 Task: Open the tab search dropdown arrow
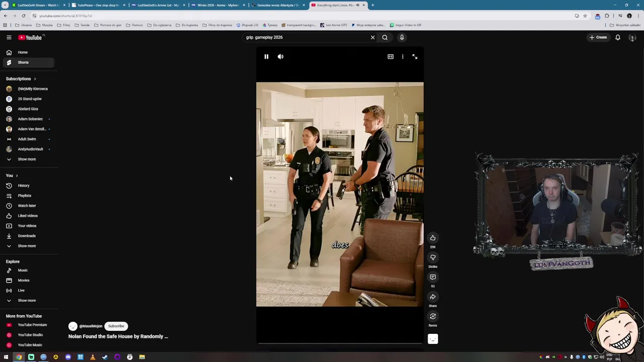click(5, 5)
